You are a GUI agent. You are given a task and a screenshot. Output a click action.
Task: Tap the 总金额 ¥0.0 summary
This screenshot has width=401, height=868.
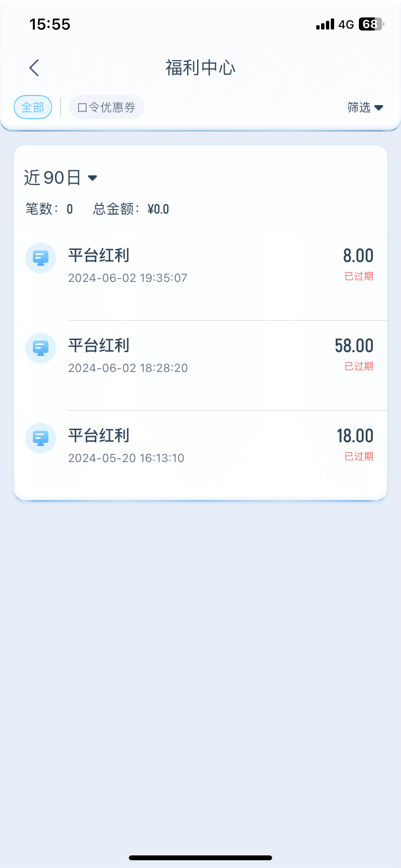click(131, 209)
